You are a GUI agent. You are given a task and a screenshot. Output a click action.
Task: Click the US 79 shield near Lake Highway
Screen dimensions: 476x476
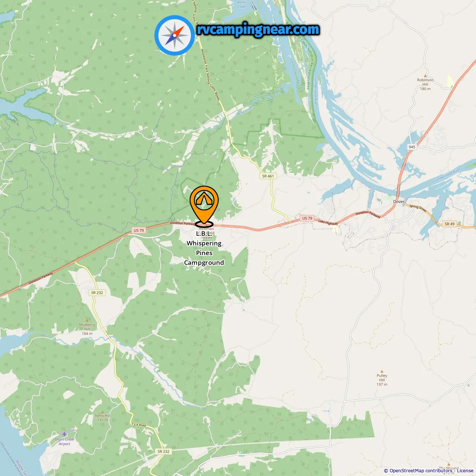point(307,218)
